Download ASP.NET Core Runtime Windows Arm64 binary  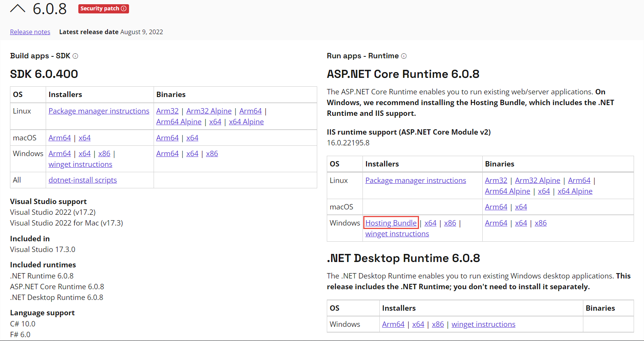tap(496, 223)
